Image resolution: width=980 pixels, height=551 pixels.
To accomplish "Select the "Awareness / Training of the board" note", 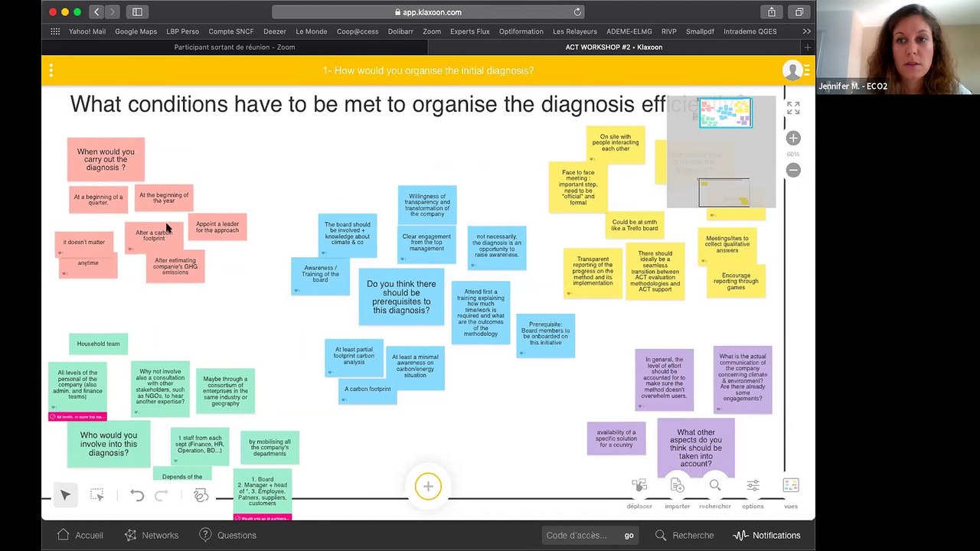I will [320, 275].
